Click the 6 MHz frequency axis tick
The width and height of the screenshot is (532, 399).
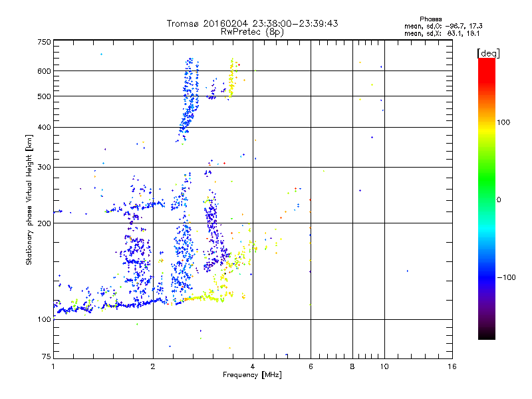coord(311,366)
